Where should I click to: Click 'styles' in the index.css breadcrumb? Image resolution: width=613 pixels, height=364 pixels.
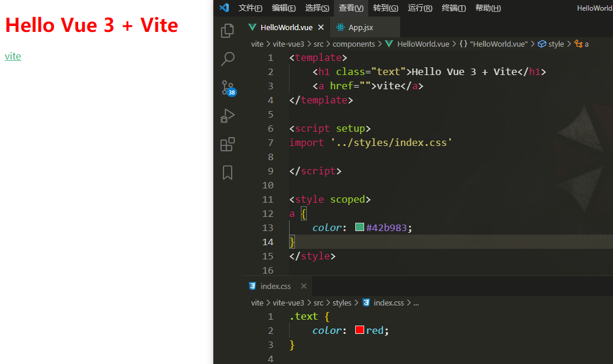pos(342,303)
